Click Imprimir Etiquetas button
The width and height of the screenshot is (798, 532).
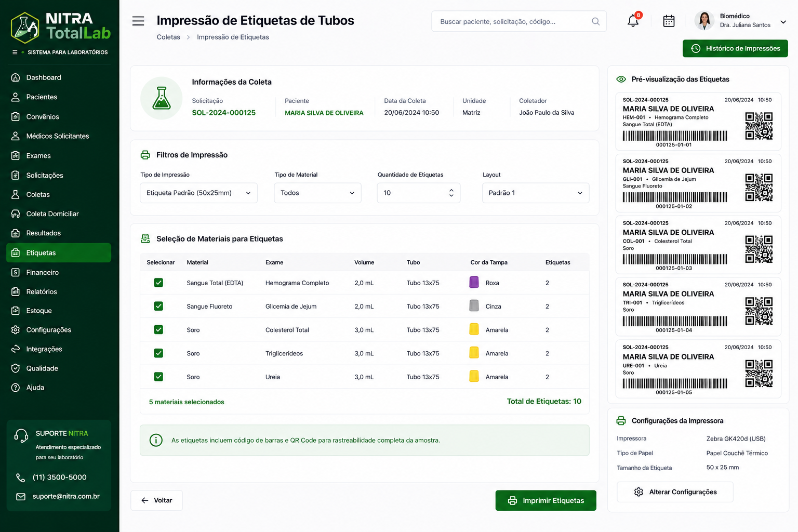coord(546,500)
